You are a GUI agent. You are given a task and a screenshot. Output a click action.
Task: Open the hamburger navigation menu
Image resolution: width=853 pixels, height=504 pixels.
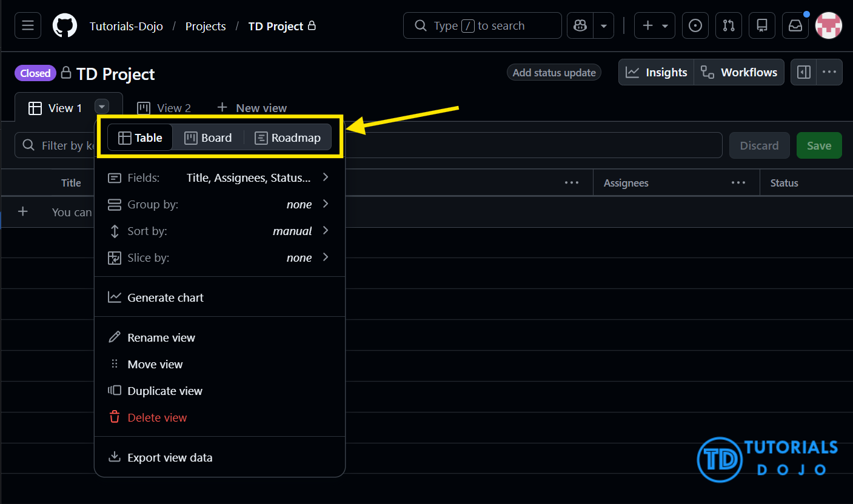click(27, 25)
